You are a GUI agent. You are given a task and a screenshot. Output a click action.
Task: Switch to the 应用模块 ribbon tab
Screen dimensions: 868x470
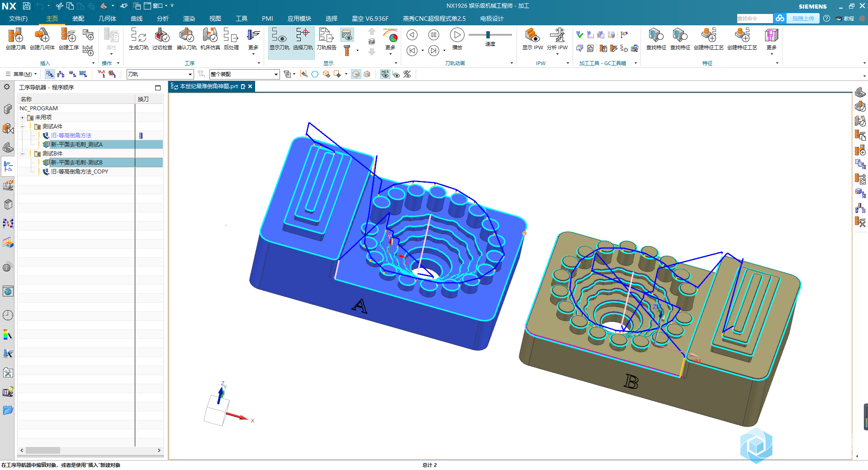click(299, 19)
